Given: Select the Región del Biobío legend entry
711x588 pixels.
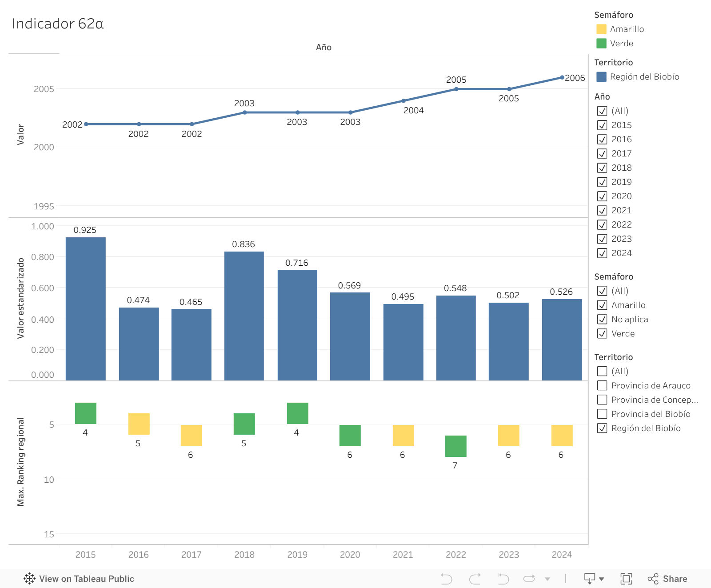Looking at the screenshot, I should pyautogui.click(x=644, y=76).
